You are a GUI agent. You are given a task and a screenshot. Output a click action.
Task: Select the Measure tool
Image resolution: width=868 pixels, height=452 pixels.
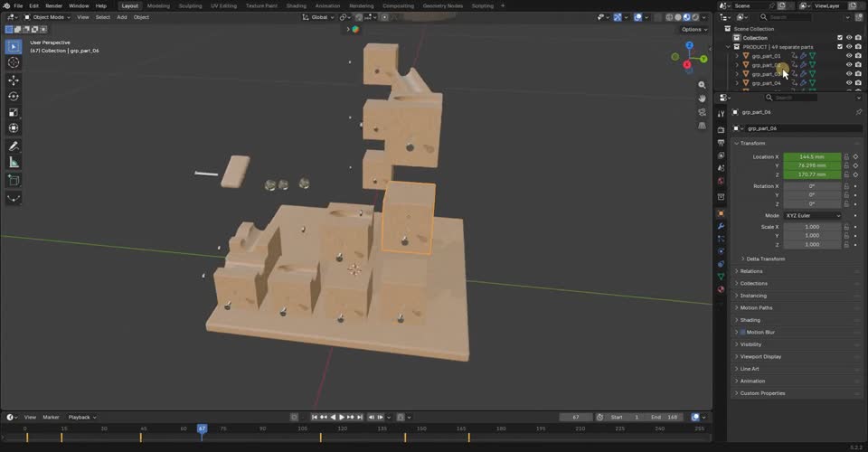coord(14,162)
